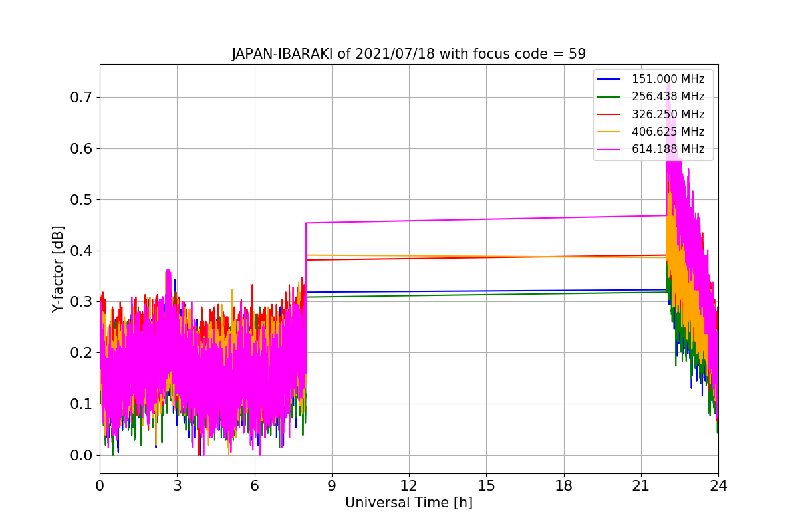The height and width of the screenshot is (532, 798).
Task: Select the 614.188 MHz legend label
Action: pyautogui.click(x=668, y=150)
